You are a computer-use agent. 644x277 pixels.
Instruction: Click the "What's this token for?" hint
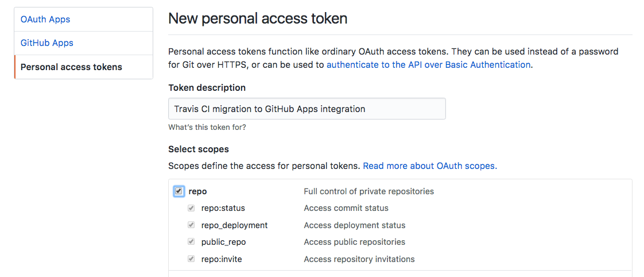pos(207,127)
